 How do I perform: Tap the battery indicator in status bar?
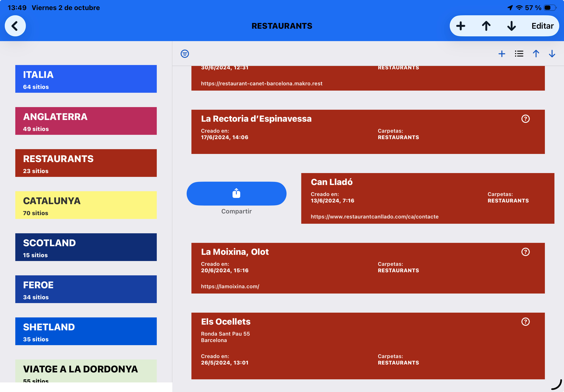[x=550, y=8]
